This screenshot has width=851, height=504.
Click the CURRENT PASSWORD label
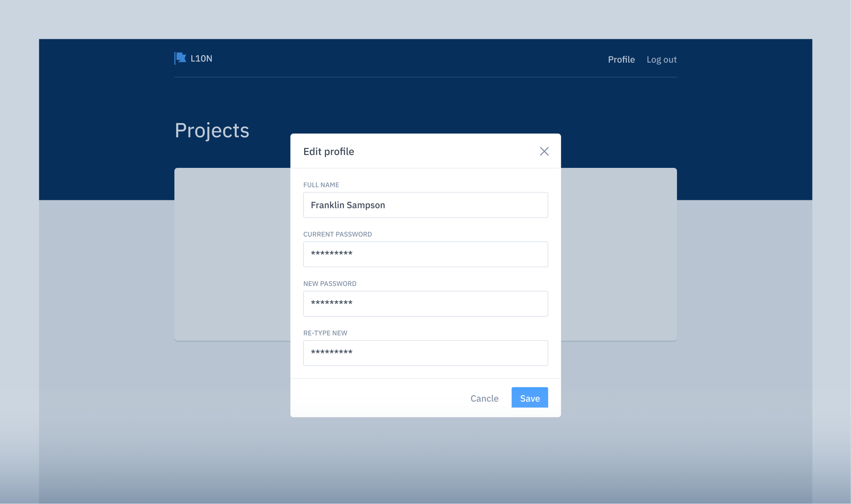[x=337, y=234]
